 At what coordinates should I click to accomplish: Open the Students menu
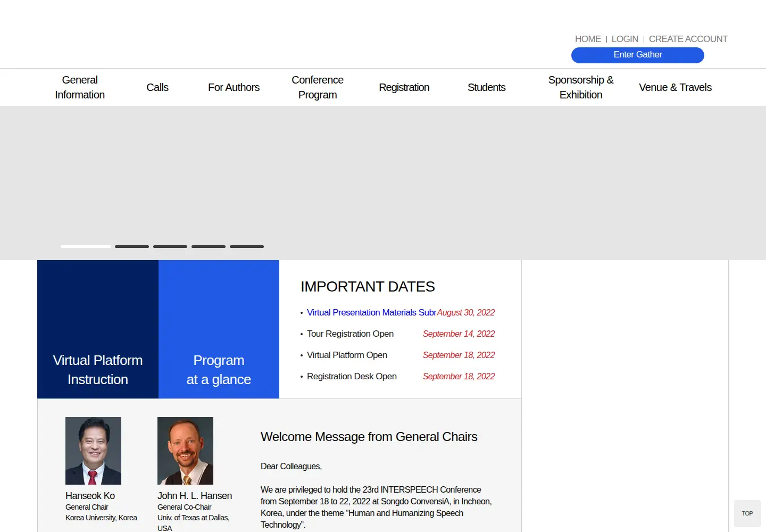tap(487, 87)
